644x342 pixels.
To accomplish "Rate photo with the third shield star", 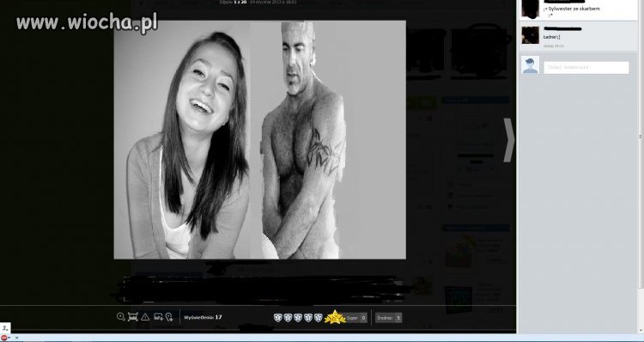I will pos(298,317).
